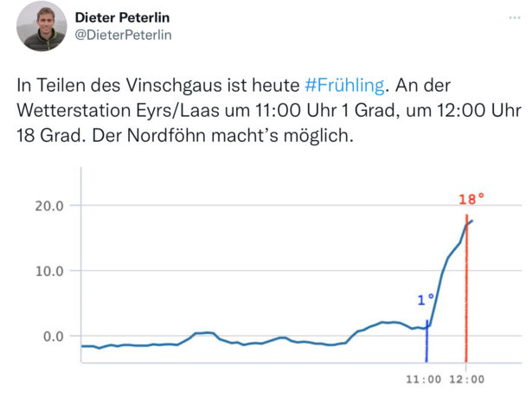Open the tweet's three-dot more menu
Viewport: 532px width, 399px height.
(515, 17)
